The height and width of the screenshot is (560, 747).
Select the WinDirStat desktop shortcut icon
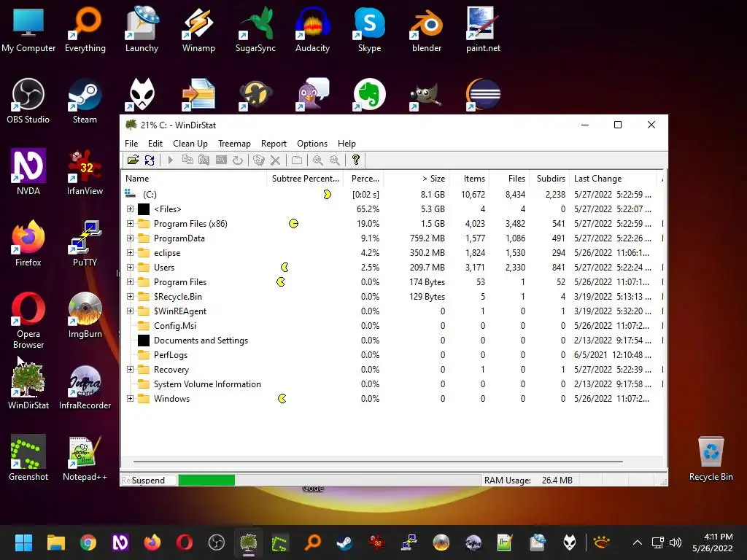(28, 386)
